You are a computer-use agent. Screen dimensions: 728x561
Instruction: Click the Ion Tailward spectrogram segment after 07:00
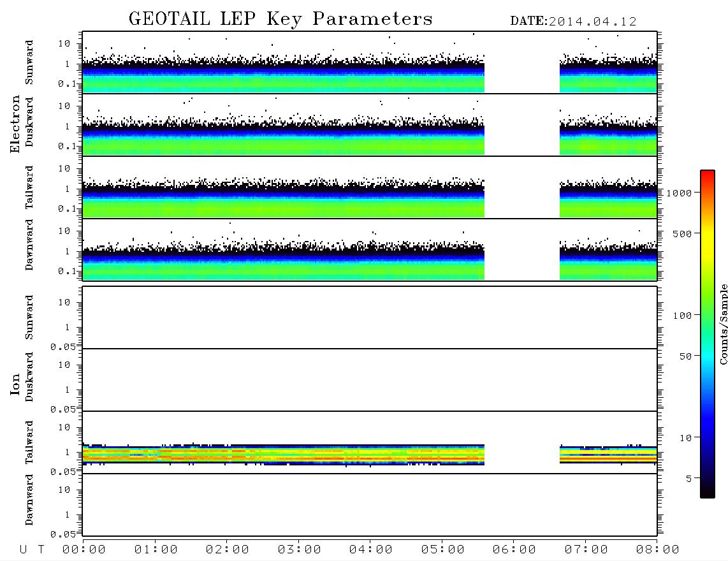[x=608, y=455]
